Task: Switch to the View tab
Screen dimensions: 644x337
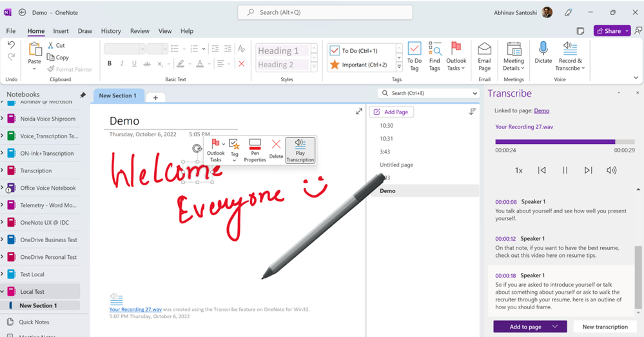Action: click(165, 31)
